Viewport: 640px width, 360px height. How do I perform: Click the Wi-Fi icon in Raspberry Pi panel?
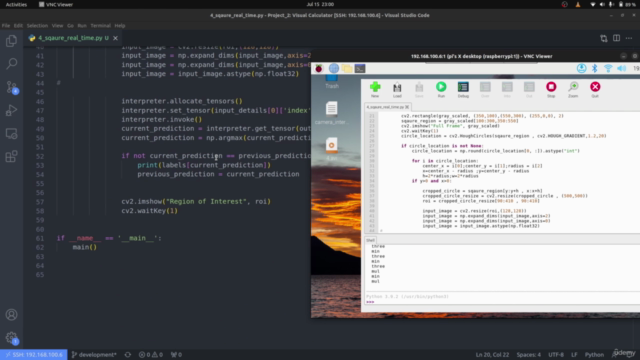point(608,68)
